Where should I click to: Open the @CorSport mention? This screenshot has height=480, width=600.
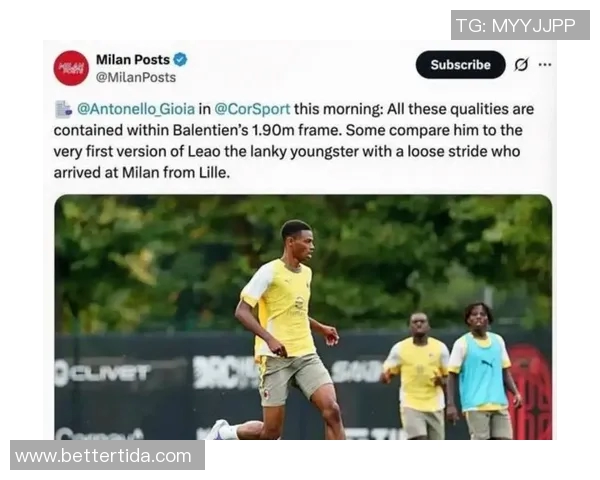[x=252, y=109]
